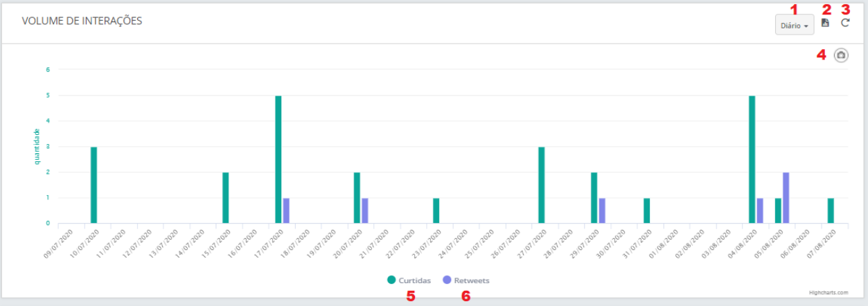Screen dimensions: 868x306
Task: Click the purple Retweets legend circle
Action: pyautogui.click(x=447, y=280)
